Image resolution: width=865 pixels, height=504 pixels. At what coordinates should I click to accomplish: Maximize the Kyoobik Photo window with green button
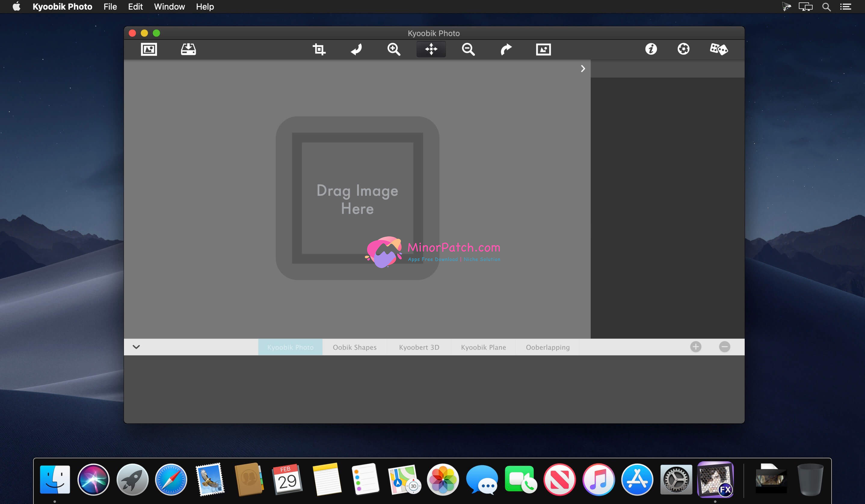point(156,33)
